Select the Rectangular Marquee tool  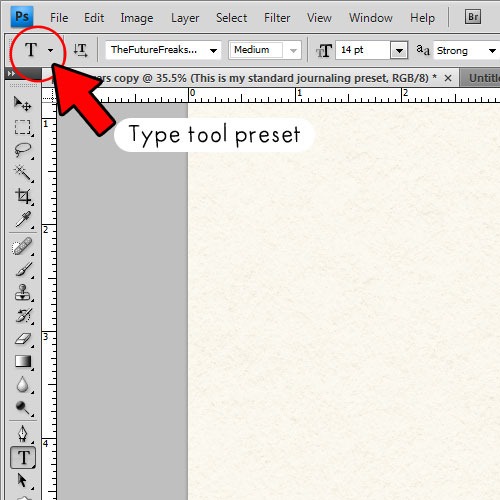click(23, 127)
